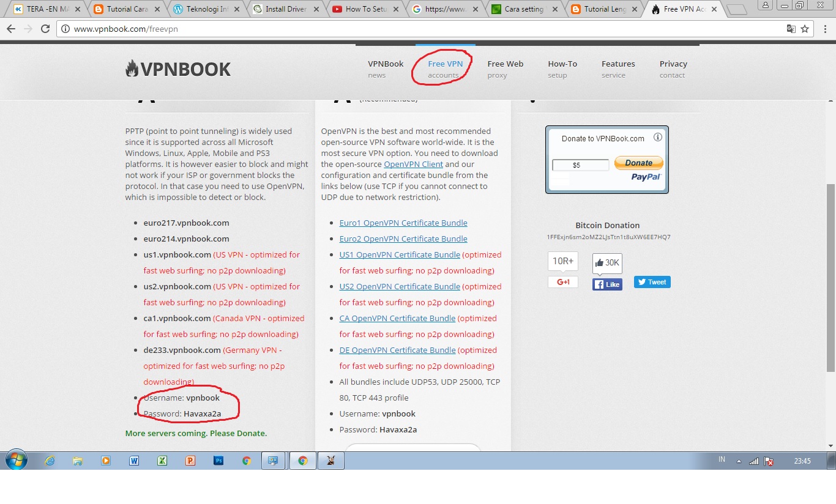
Task: Click the PayPal Donate button
Action: 638,163
